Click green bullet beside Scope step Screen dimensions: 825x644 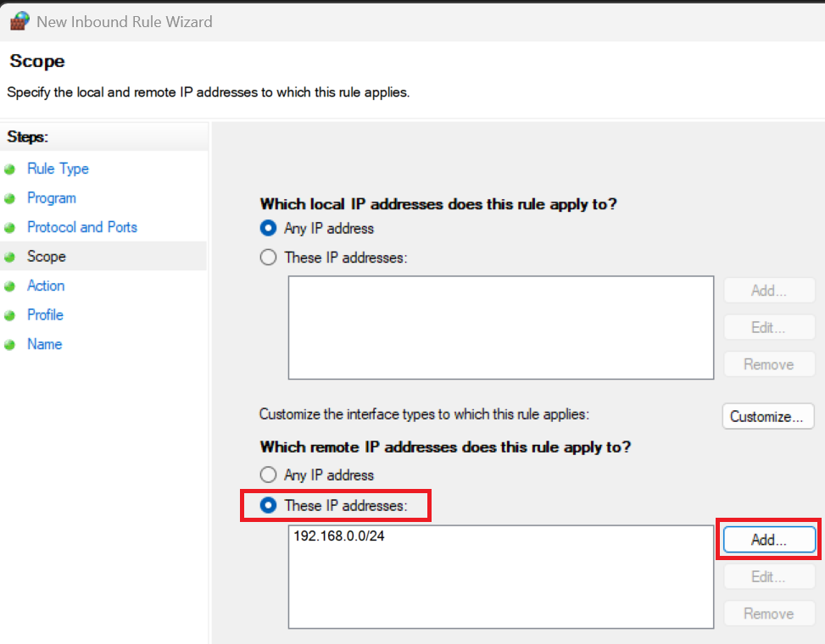click(10, 257)
